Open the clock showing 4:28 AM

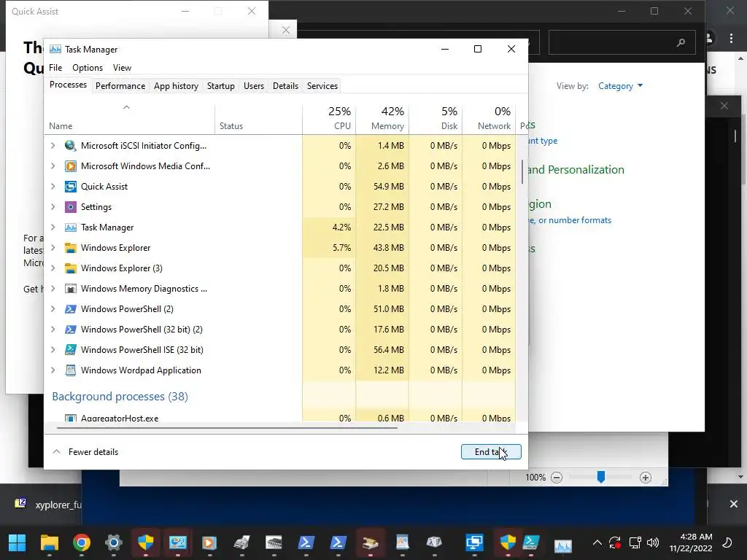(x=691, y=542)
